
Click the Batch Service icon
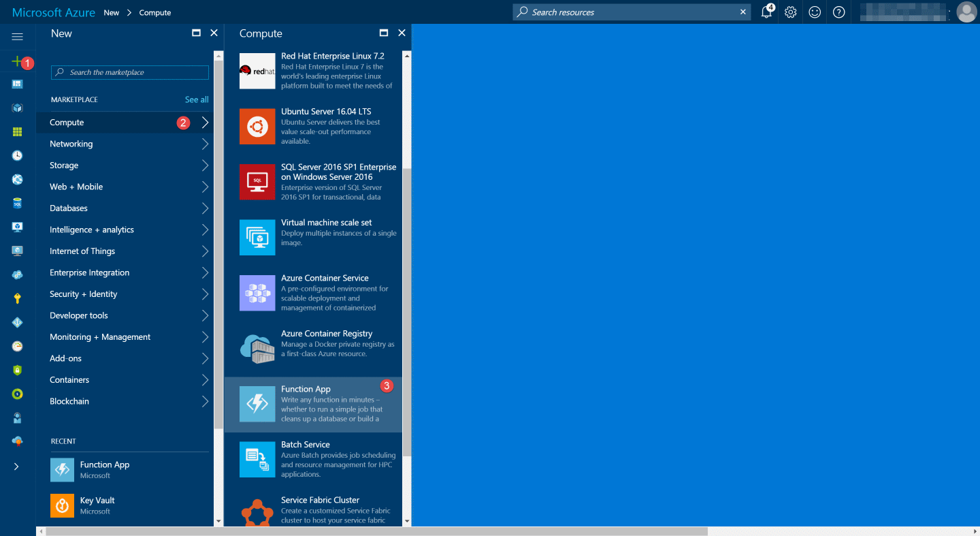click(257, 459)
